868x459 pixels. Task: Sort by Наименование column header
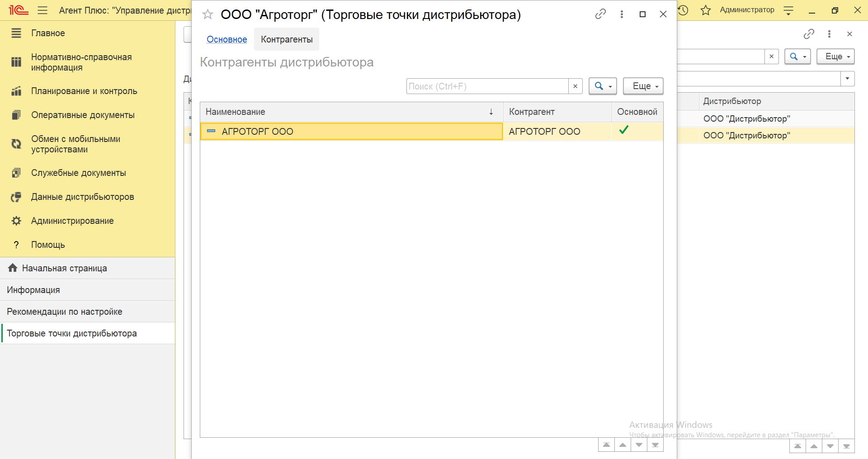point(352,112)
